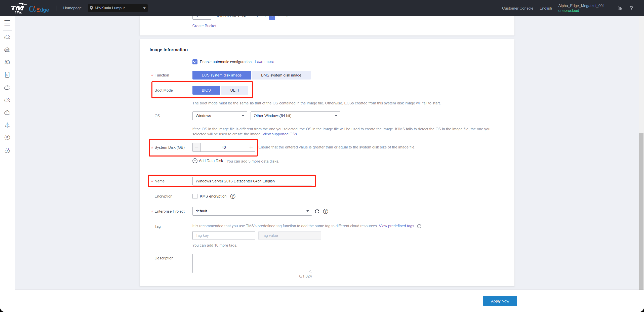Toggle the Enable automatic configuration checkbox
This screenshot has height=312, width=644.
(x=195, y=62)
